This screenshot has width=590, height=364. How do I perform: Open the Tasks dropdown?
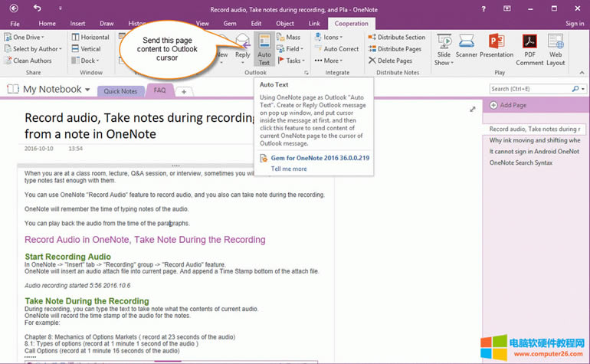coord(294,61)
